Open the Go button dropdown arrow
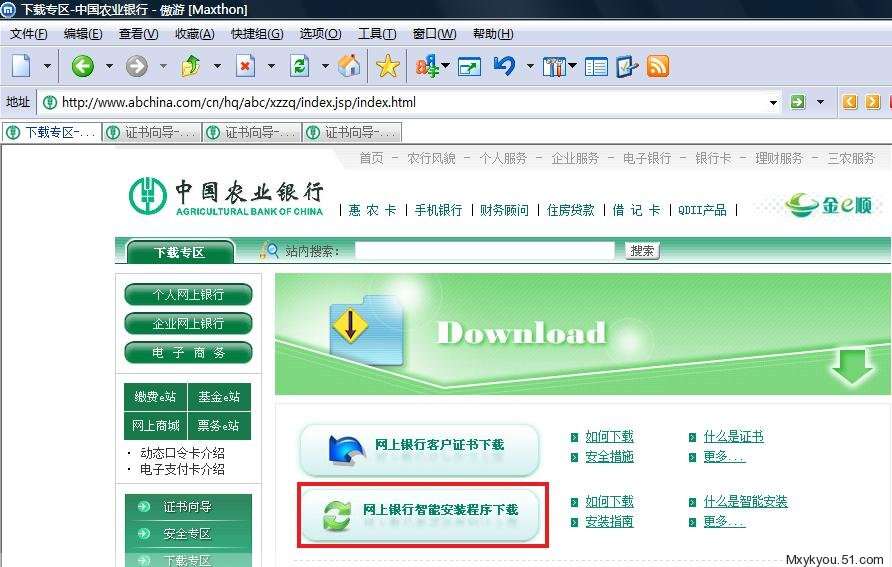892x567 pixels. click(x=820, y=102)
